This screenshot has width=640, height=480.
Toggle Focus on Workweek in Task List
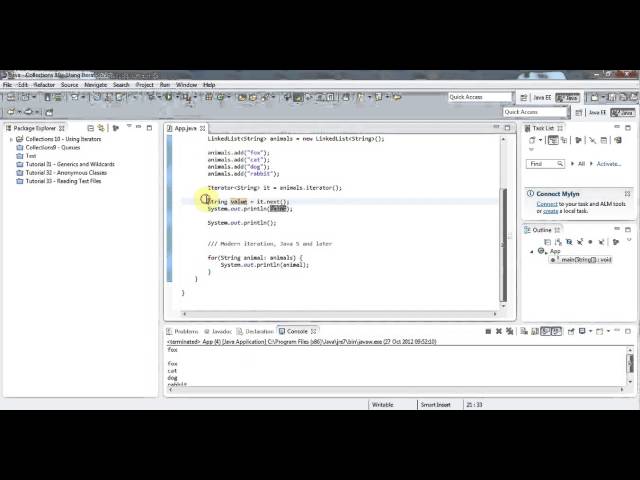[578, 140]
